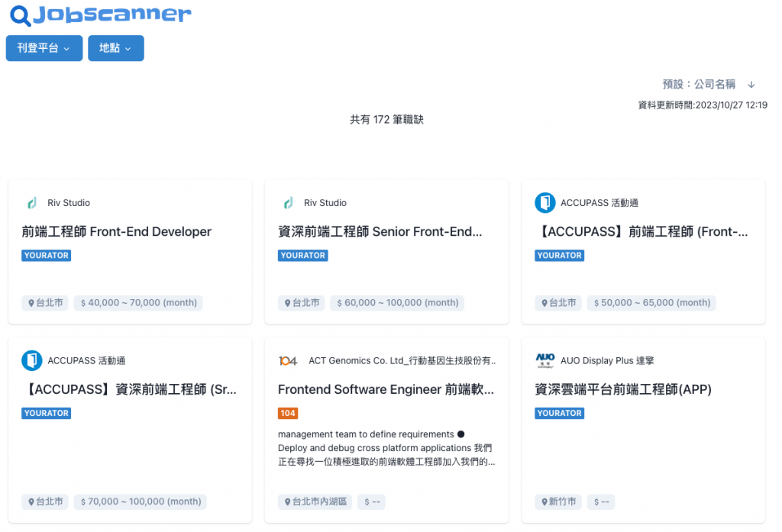Click ACCUPASS logo on 前端工程師 (Front-... card
Screen dimensions: 782x532
(x=545, y=203)
